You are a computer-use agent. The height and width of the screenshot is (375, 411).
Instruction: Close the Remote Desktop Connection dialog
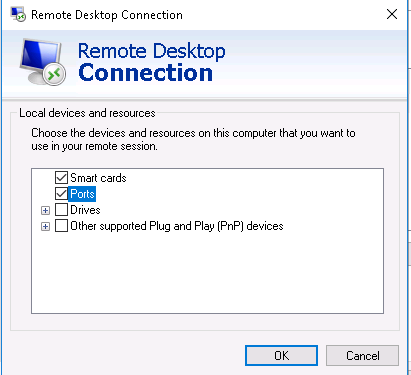click(x=392, y=14)
